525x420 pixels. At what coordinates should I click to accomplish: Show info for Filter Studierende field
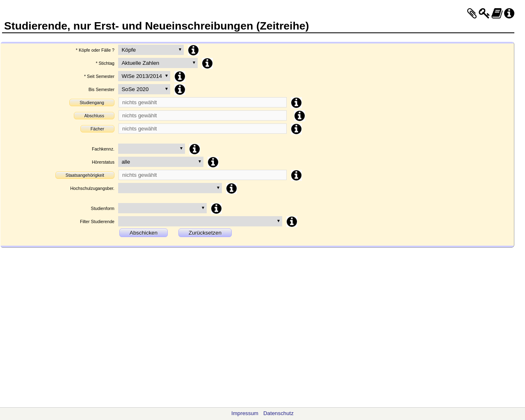pos(292,221)
